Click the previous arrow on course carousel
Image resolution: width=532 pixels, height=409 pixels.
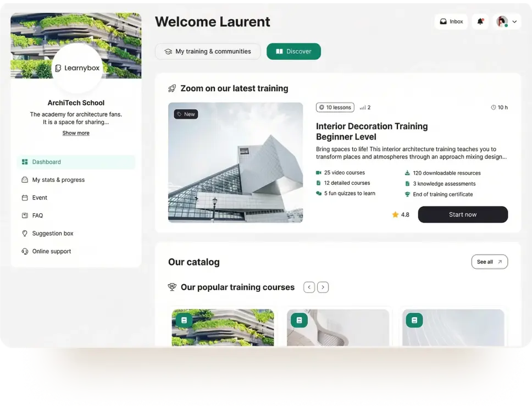point(309,287)
